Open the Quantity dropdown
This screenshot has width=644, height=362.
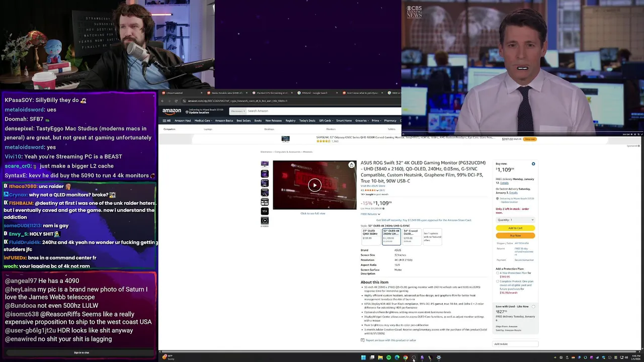pyautogui.click(x=515, y=220)
